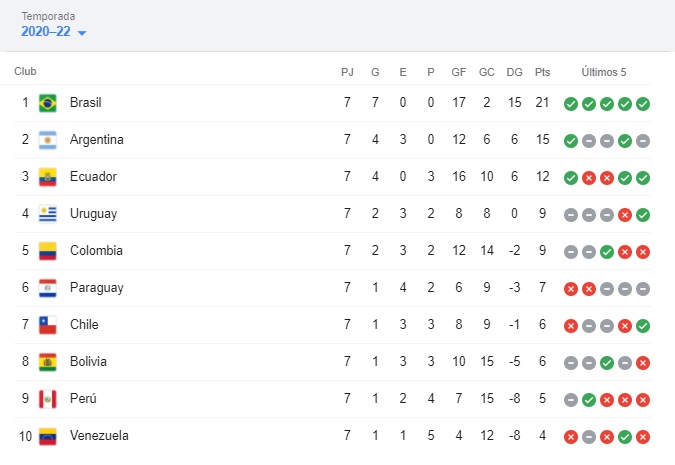
Task: Open the Venezuela team link
Action: click(99, 435)
